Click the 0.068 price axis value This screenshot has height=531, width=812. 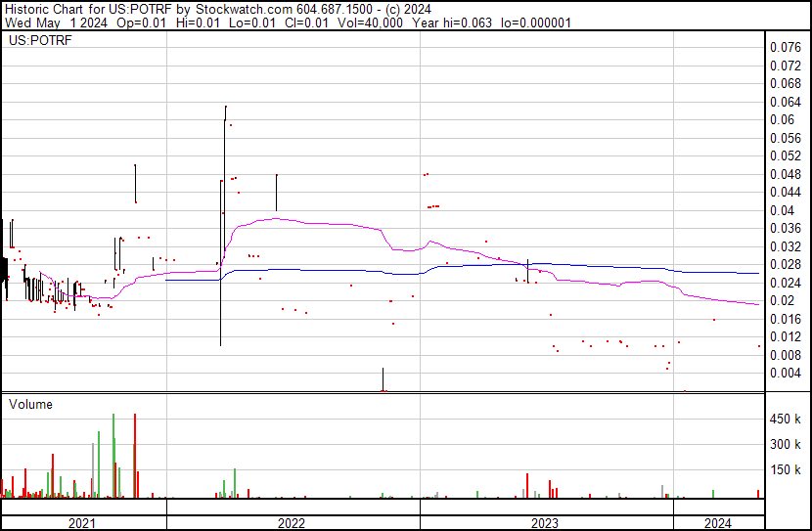tap(786, 84)
